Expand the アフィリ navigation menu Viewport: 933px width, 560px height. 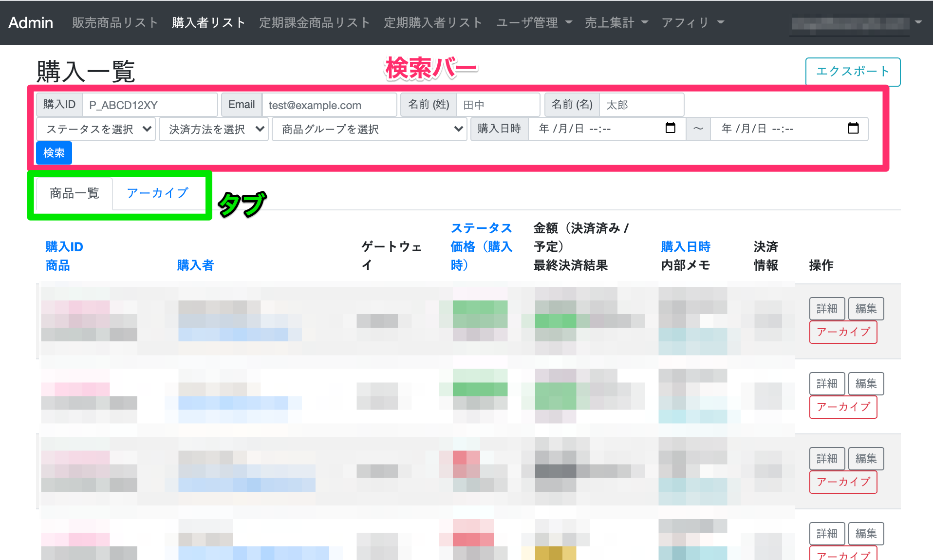click(692, 22)
